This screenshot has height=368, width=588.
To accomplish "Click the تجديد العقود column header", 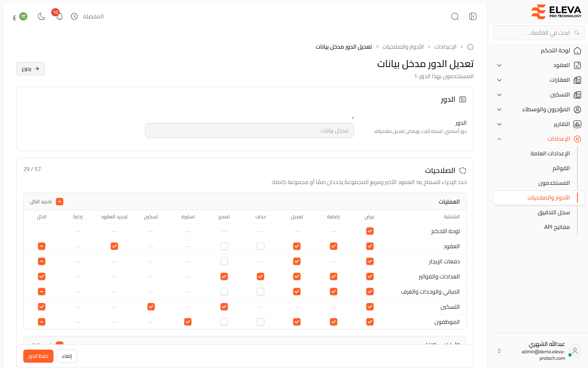I will [114, 217].
